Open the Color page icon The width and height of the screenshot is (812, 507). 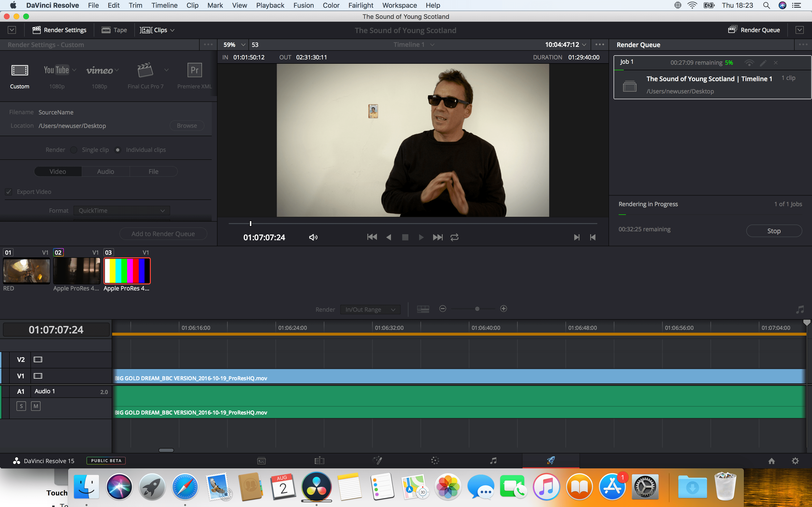coord(435,461)
